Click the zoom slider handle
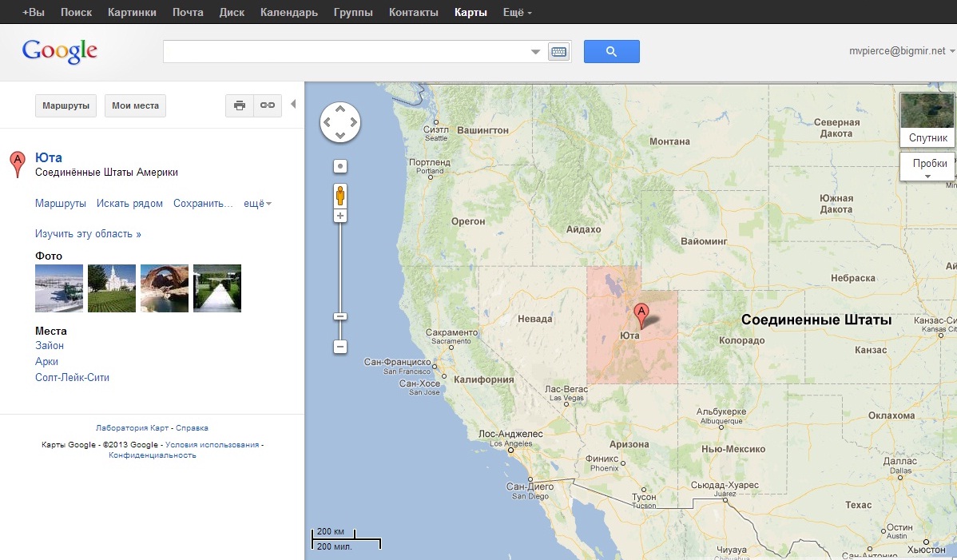This screenshot has width=957, height=560. (340, 316)
